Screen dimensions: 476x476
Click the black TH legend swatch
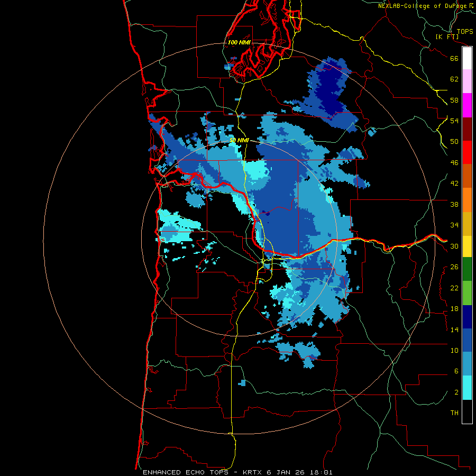(x=467, y=411)
